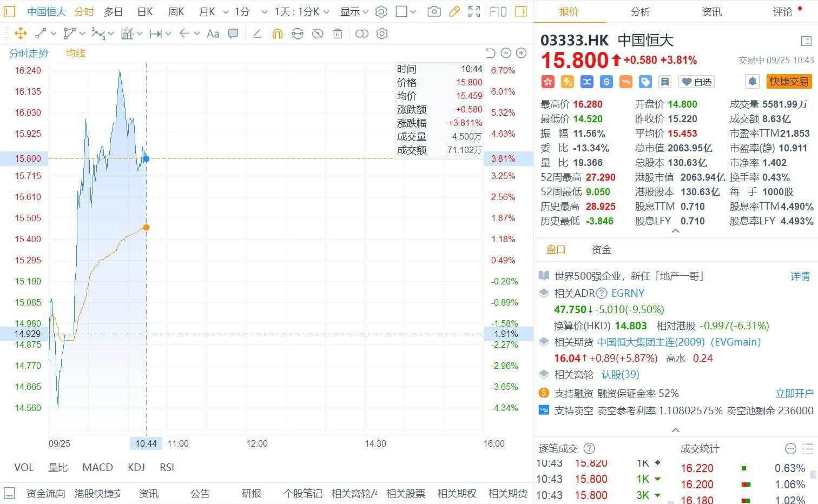The image size is (818, 504).
Task: Toggle the right sidebar panel icon
Action: pos(521,11)
